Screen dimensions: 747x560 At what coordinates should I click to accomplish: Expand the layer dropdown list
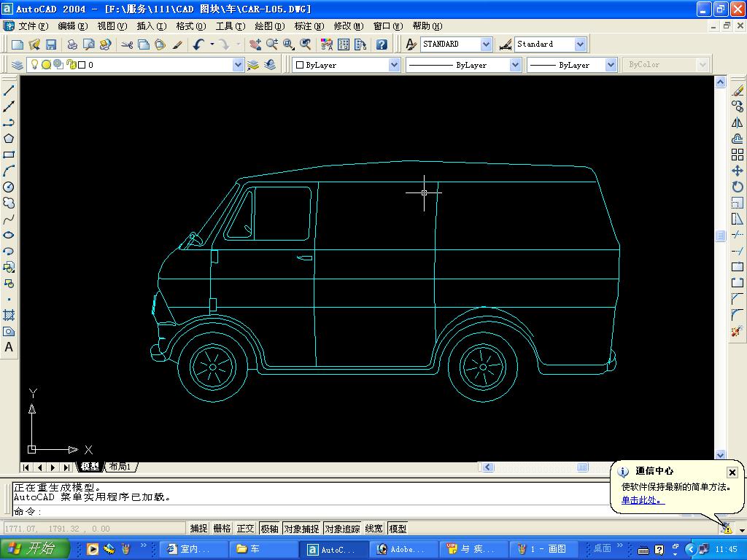[238, 65]
